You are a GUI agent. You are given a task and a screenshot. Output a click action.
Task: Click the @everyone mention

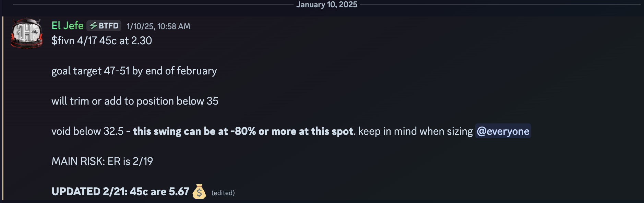503,131
